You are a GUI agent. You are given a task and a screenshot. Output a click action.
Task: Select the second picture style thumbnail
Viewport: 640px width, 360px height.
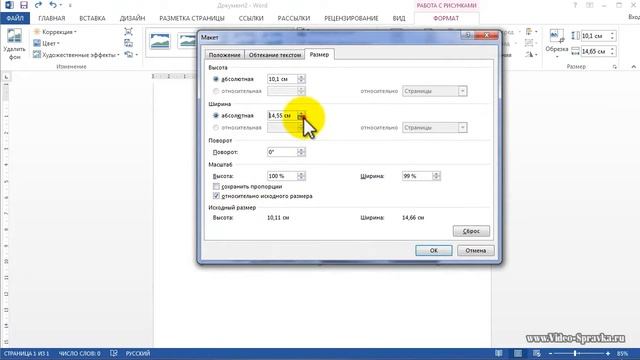[187, 41]
